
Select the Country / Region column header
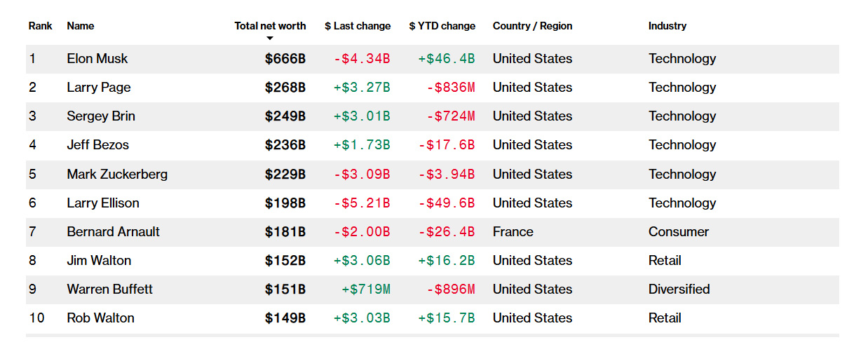(x=532, y=26)
